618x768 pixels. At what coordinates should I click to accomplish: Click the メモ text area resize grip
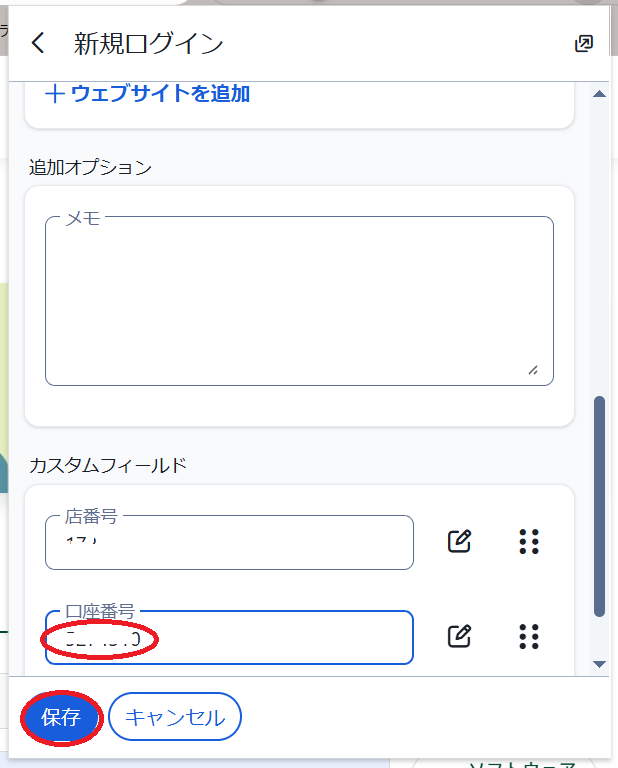532,370
